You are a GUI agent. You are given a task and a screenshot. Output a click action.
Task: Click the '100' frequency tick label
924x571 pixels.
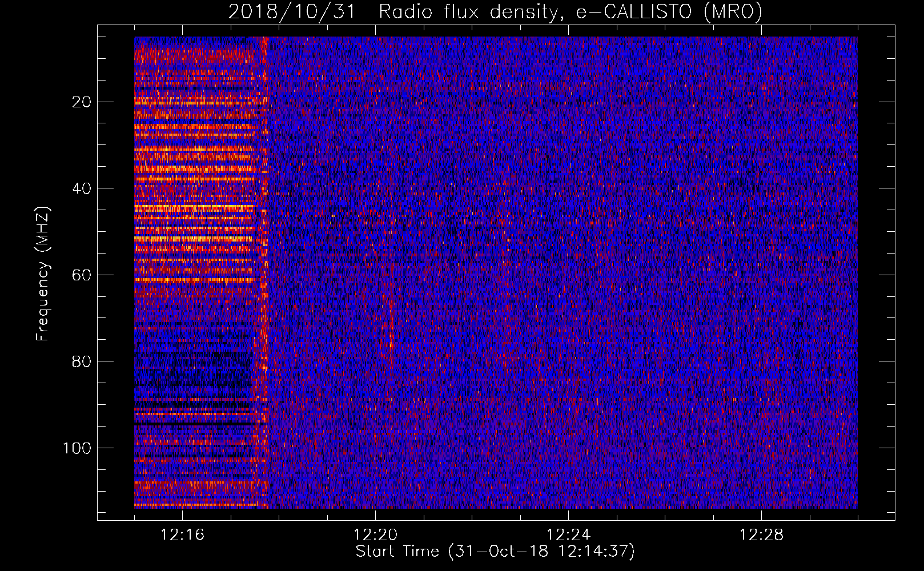tap(77, 448)
